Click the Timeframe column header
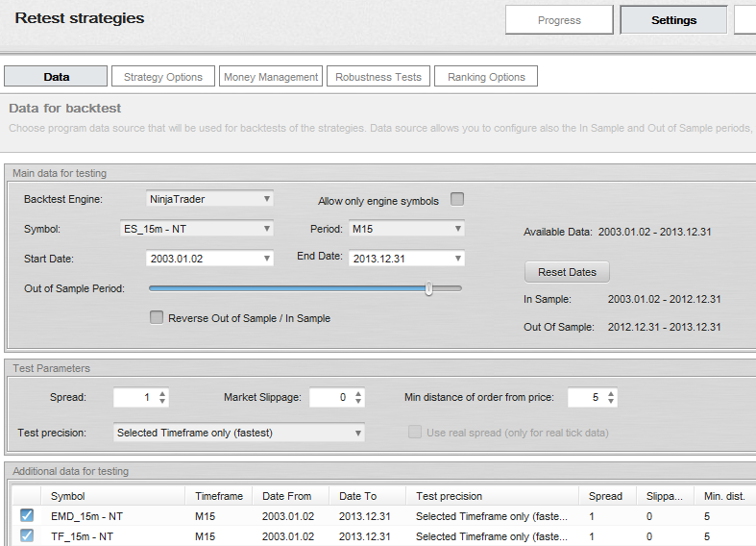 (219, 496)
